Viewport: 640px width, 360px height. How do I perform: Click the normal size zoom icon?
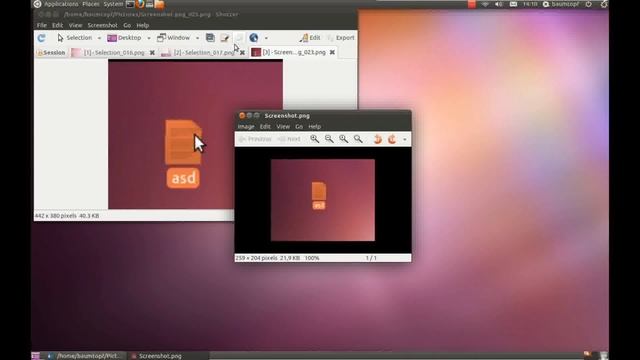pyautogui.click(x=344, y=139)
